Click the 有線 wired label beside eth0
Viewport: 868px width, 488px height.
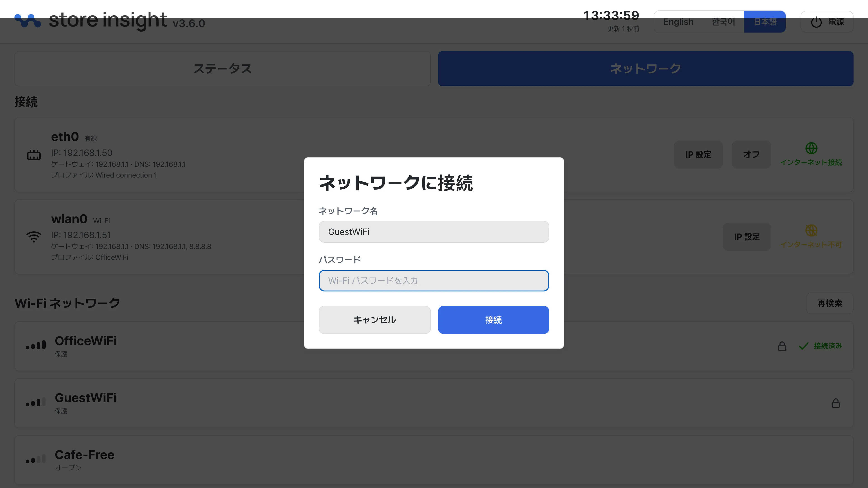91,138
